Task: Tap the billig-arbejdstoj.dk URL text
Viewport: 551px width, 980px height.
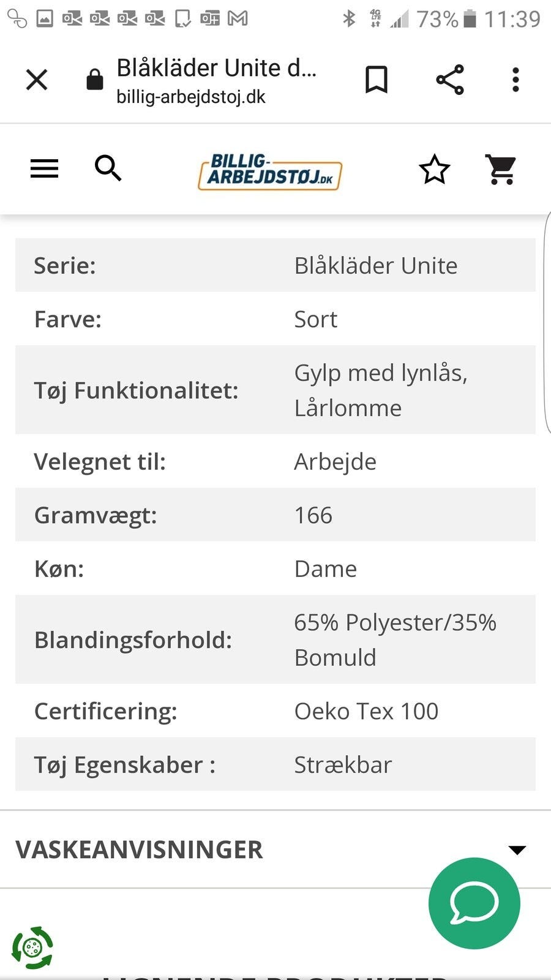Action: coord(191,97)
